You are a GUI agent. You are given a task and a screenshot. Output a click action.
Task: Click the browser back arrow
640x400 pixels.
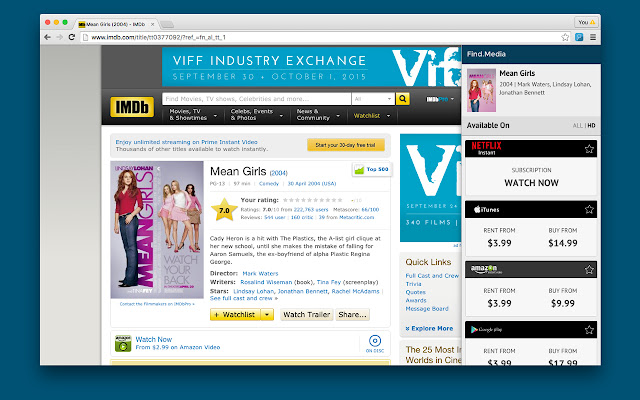(47, 37)
